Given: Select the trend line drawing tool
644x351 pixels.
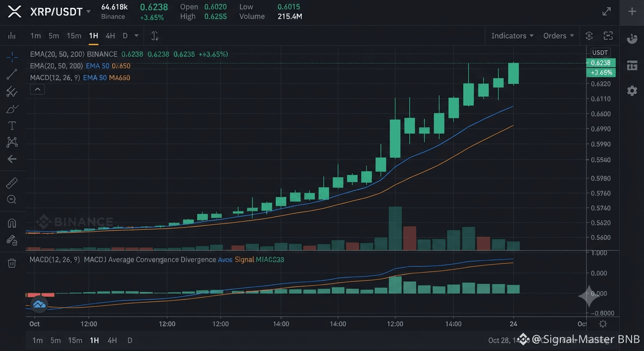Looking at the screenshot, I should (x=12, y=74).
